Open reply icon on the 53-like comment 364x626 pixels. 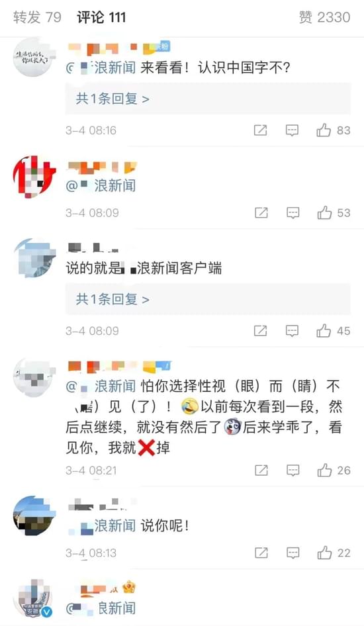click(293, 213)
